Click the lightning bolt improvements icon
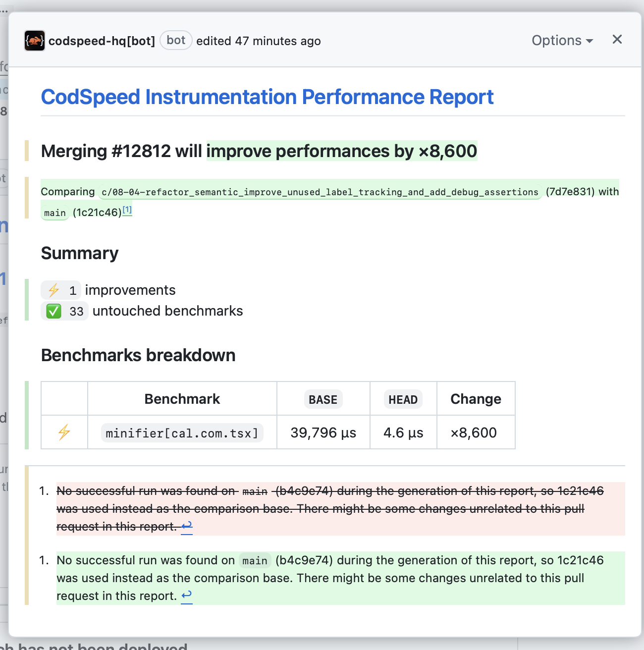This screenshot has height=650, width=644. click(54, 290)
